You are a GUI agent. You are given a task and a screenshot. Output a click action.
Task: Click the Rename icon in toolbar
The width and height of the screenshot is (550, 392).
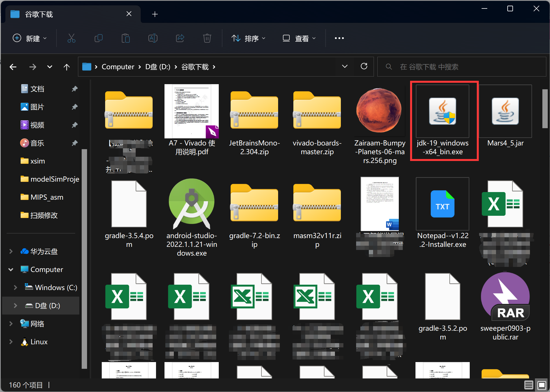point(153,38)
